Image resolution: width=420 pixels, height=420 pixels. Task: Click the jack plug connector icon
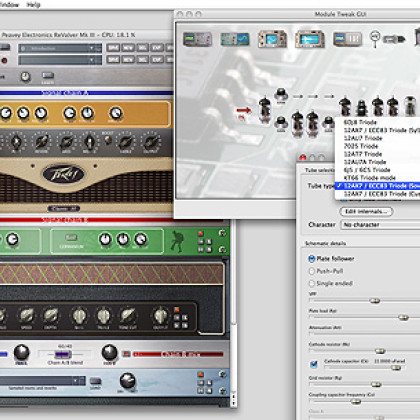(x=394, y=39)
